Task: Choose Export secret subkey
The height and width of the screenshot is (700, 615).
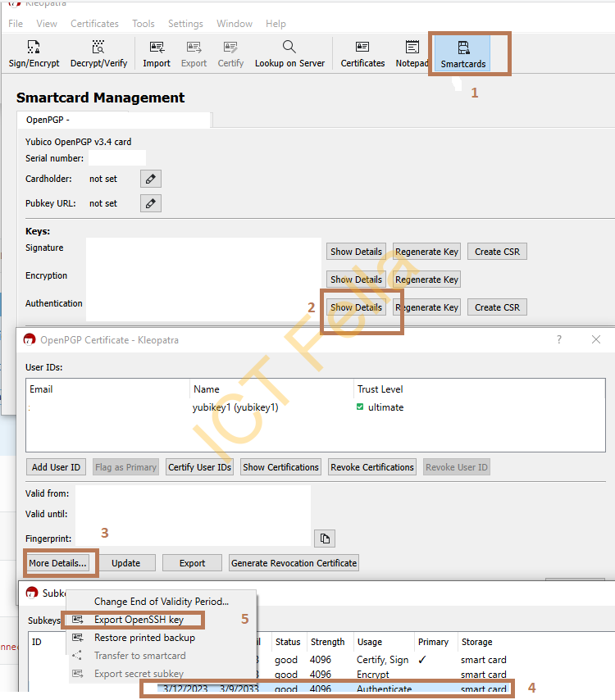Action: coord(139,674)
